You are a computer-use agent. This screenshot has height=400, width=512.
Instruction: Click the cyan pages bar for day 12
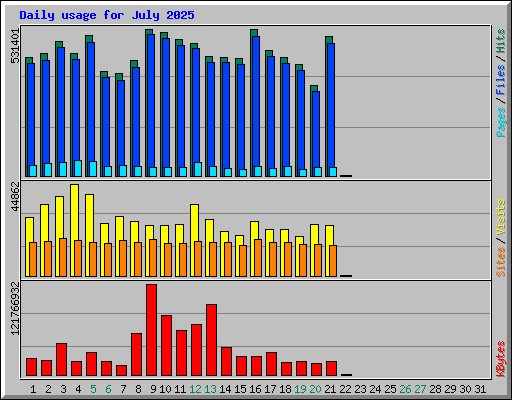point(198,169)
